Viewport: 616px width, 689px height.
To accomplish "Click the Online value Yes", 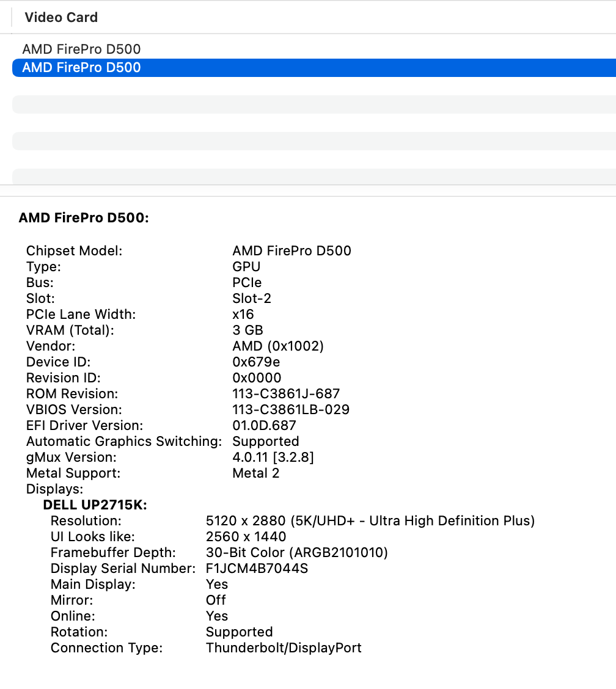I will (x=217, y=616).
